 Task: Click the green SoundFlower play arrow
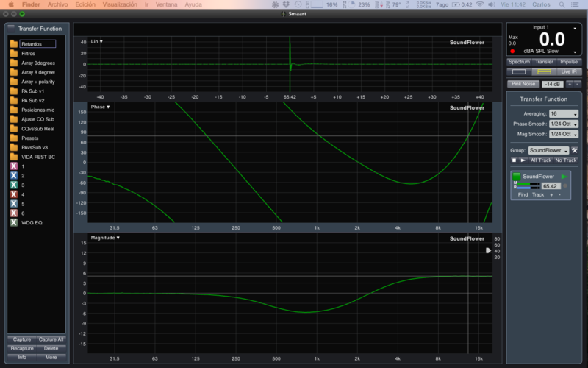click(564, 177)
